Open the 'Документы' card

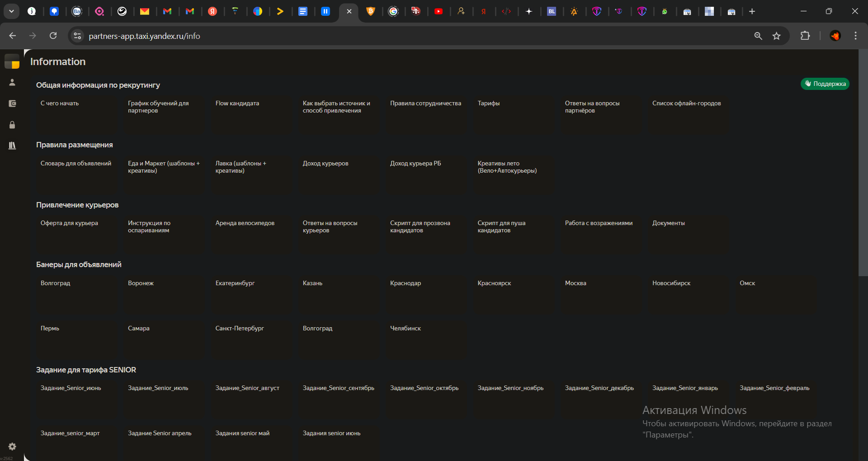click(688, 234)
